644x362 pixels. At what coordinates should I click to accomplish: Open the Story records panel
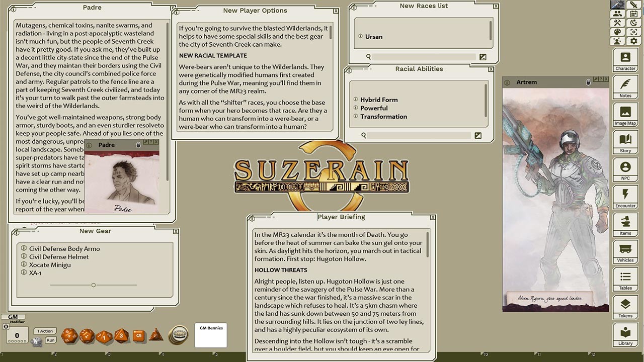[x=625, y=142]
